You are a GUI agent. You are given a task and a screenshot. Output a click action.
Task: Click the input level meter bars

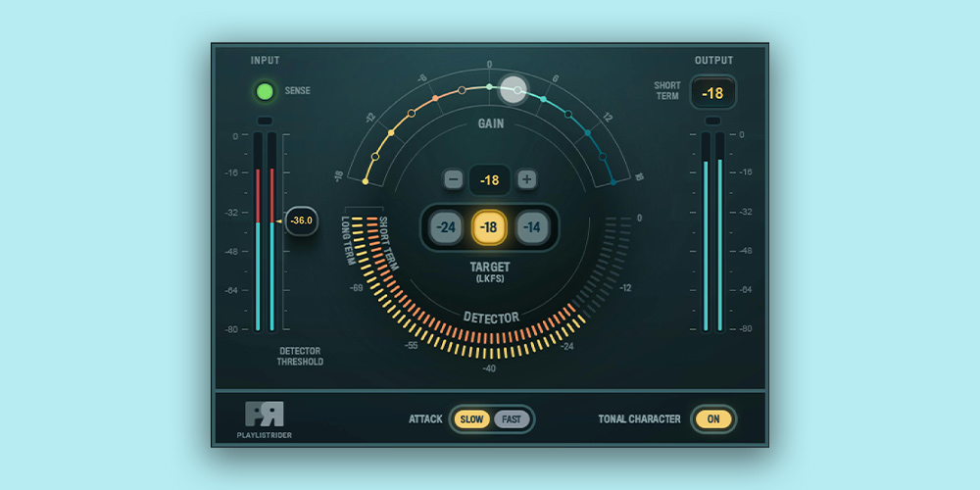[265, 233]
